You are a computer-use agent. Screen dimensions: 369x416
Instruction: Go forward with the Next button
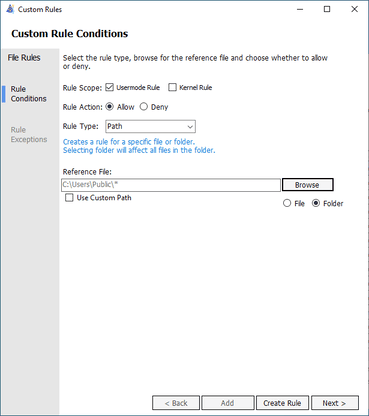click(x=335, y=403)
